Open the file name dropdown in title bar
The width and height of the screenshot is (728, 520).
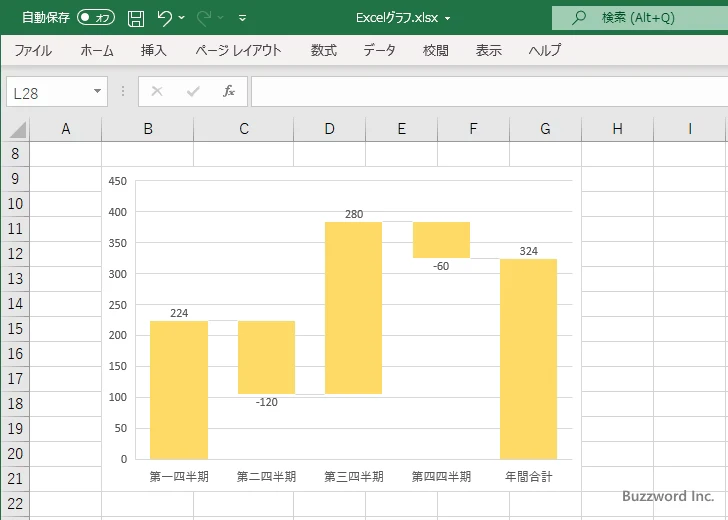point(447,17)
